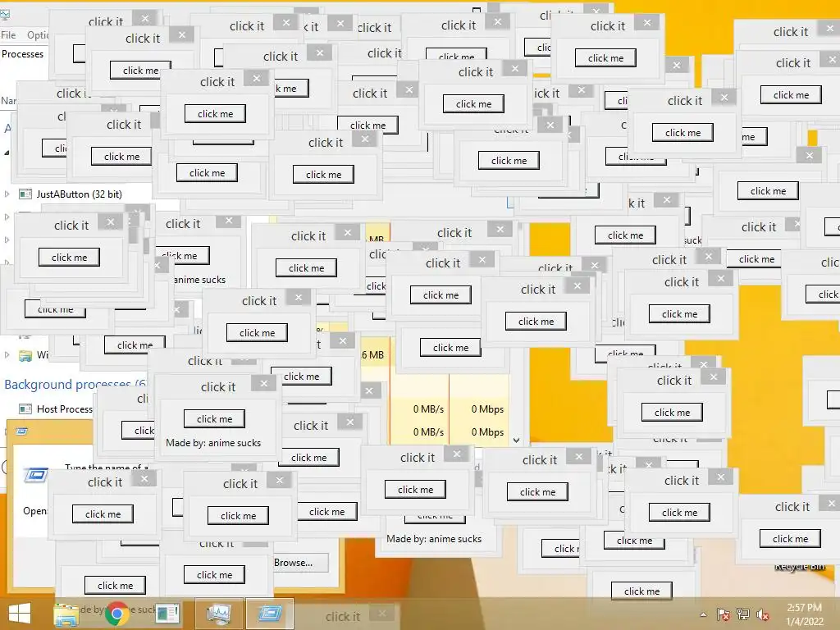Click the large Run icon beside the description
Viewport: 840px width, 630px height.
pyautogui.click(x=36, y=475)
